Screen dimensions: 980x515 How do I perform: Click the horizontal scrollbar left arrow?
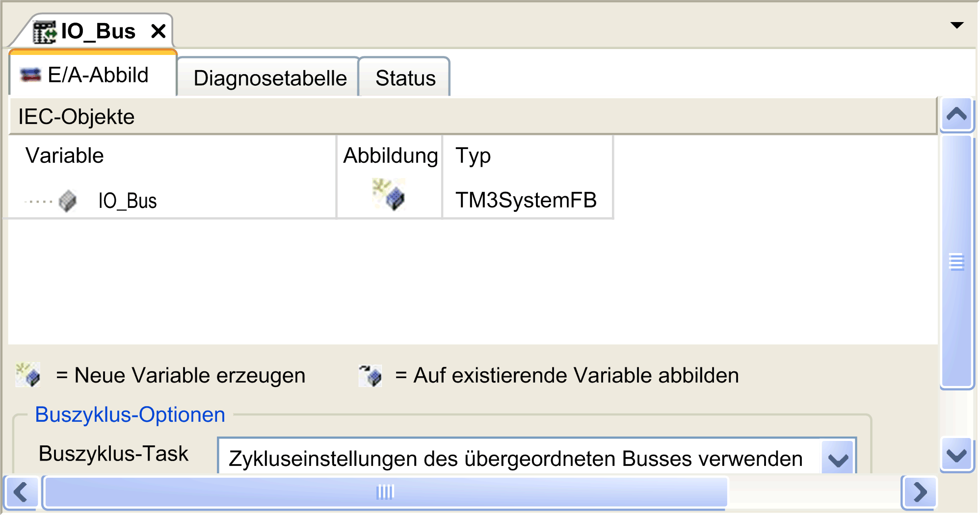click(21, 492)
